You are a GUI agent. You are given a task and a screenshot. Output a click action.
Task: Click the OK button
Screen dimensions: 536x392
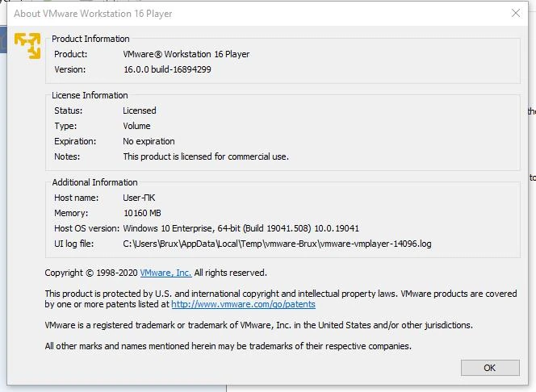(x=490, y=368)
